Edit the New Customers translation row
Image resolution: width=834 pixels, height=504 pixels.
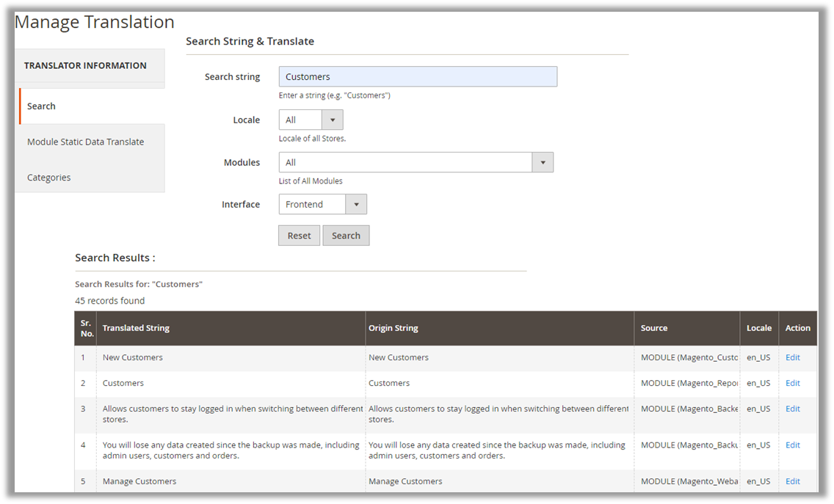pyautogui.click(x=792, y=358)
